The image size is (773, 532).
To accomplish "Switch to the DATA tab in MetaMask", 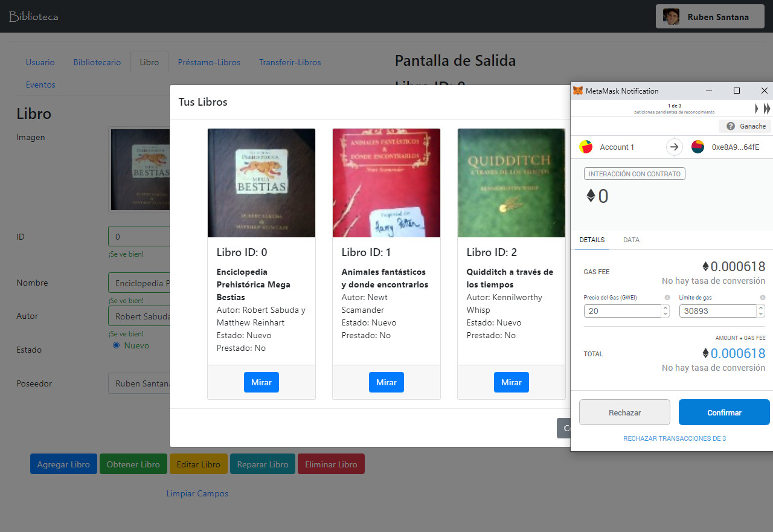I will tap(631, 240).
